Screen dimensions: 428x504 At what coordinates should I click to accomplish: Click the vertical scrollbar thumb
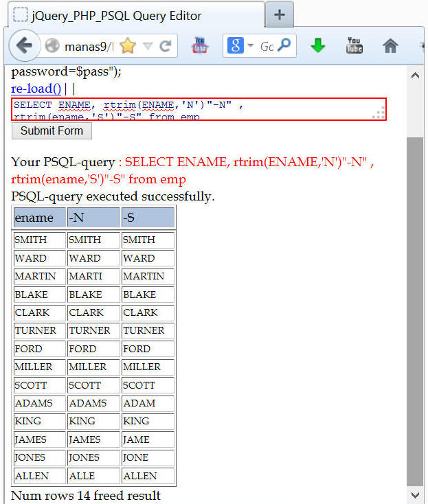point(415,309)
